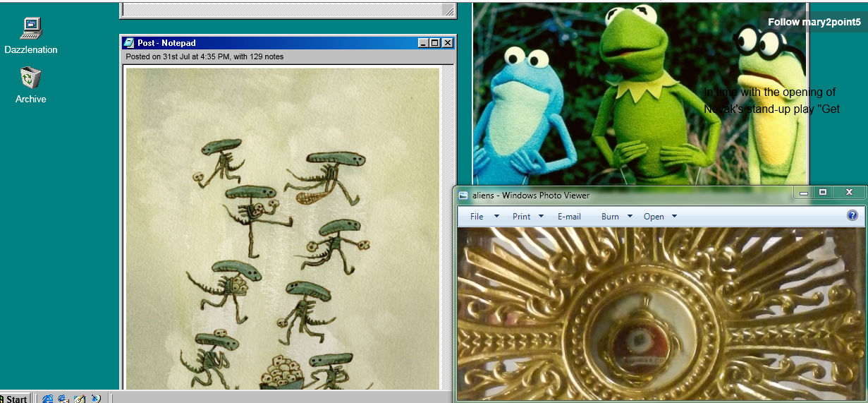
Task: Choose E-mail in Photo Viewer toolbar
Action: click(x=569, y=217)
